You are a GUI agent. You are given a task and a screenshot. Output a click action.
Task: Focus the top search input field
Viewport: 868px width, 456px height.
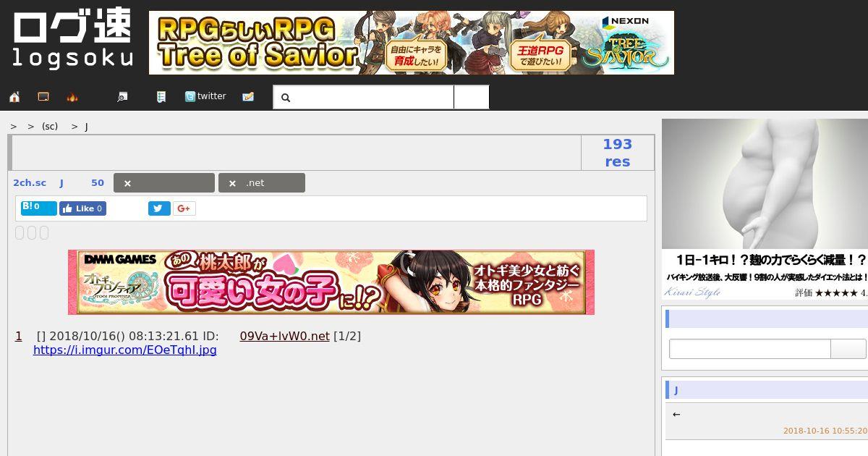tap(363, 97)
